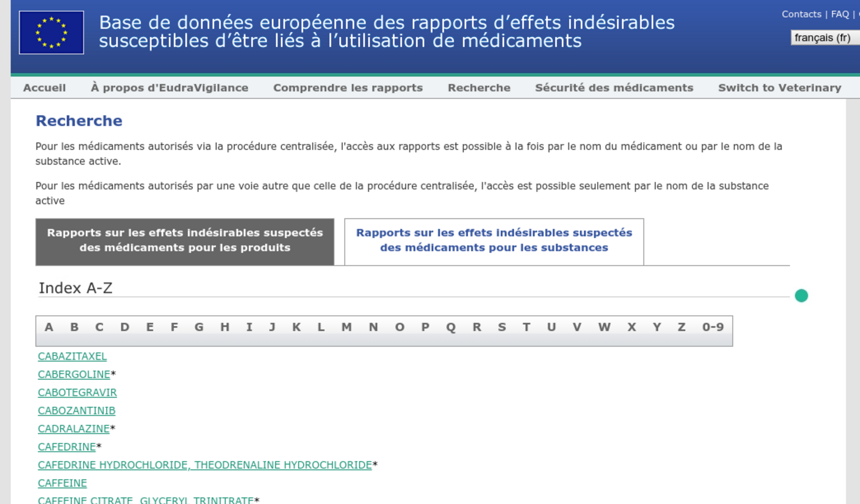860x504 pixels.
Task: Select letter V in the index
Action: (577, 327)
